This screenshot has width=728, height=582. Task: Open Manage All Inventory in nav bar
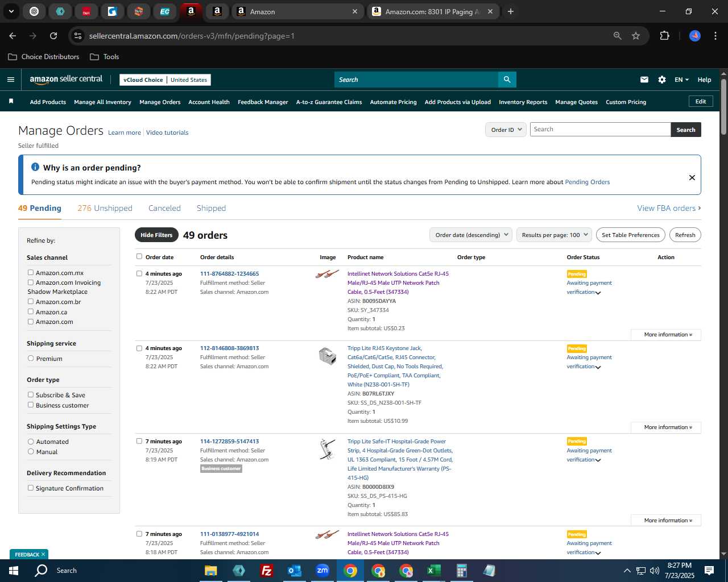pyautogui.click(x=102, y=102)
